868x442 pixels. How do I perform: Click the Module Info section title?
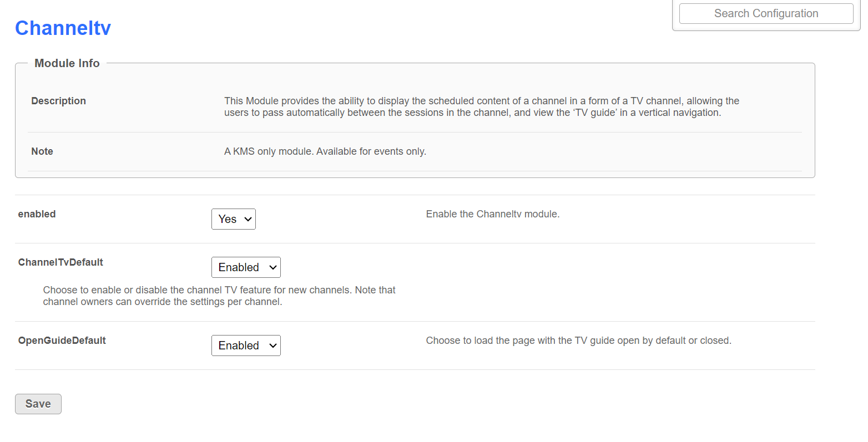[x=67, y=63]
